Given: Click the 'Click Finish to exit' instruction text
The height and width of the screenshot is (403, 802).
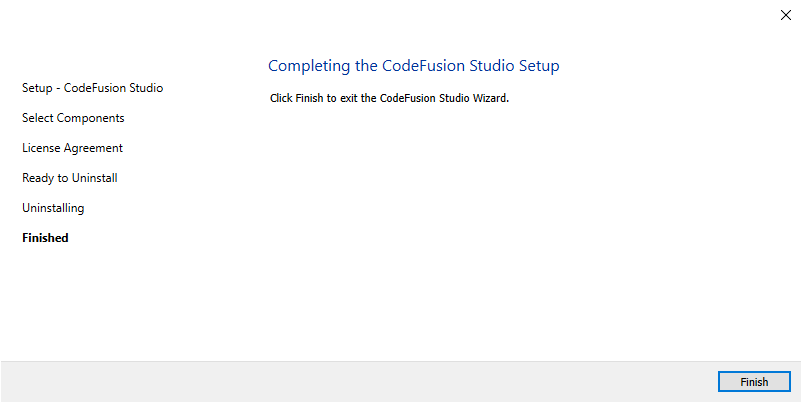Looking at the screenshot, I should pos(389,98).
